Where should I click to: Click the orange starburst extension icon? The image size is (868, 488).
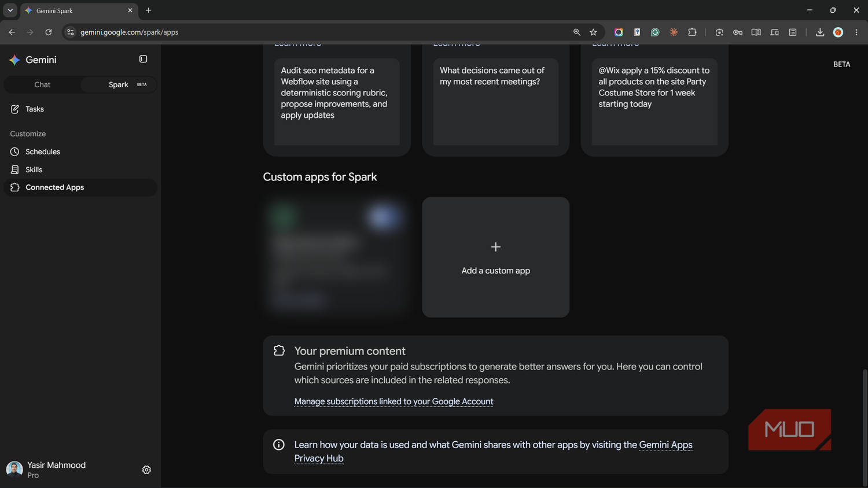pyautogui.click(x=674, y=32)
